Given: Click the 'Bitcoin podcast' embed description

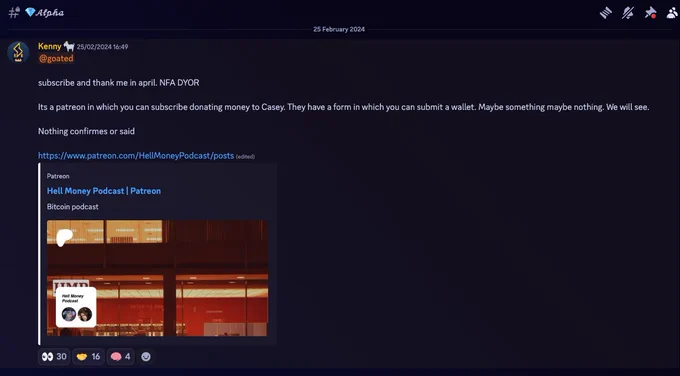Looking at the screenshot, I should [x=72, y=207].
